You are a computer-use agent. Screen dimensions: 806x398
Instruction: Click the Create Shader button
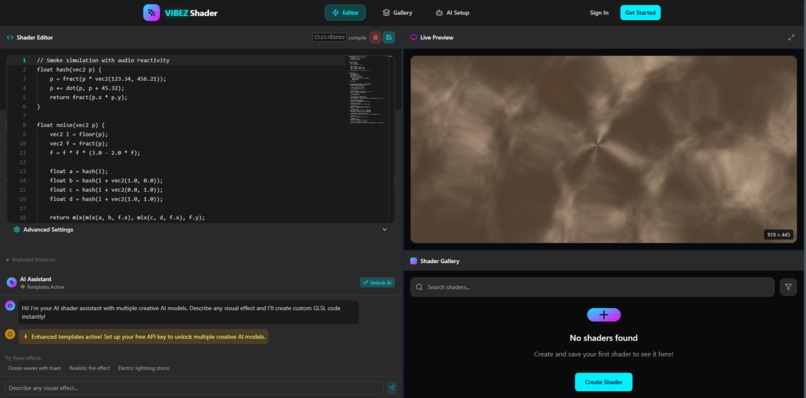pos(603,382)
